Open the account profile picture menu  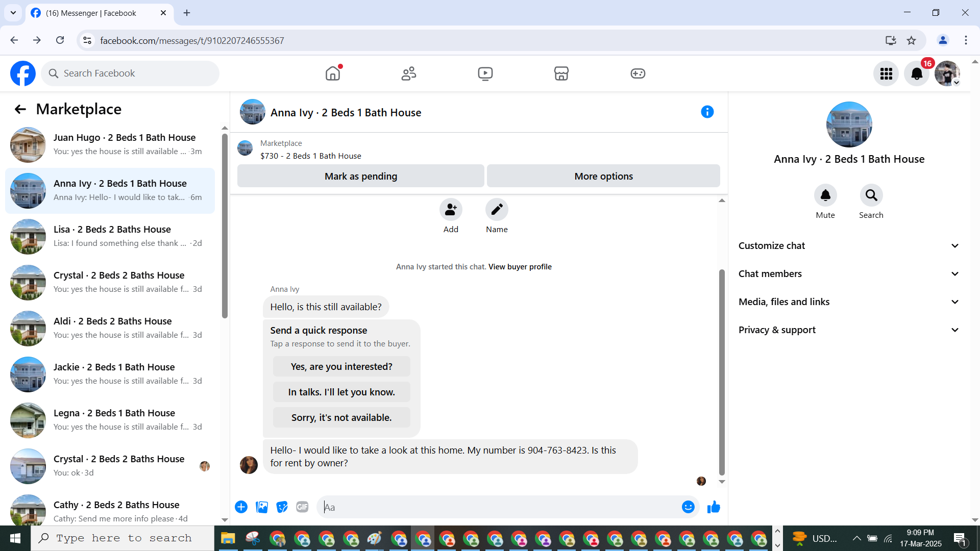pos(947,74)
